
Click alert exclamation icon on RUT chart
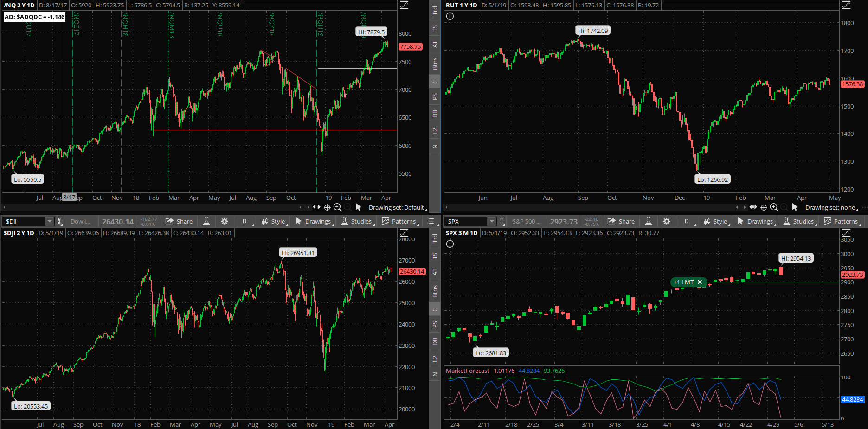[x=450, y=16]
